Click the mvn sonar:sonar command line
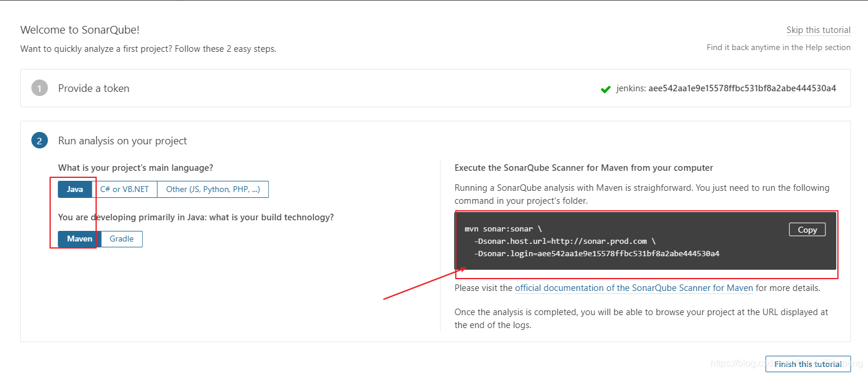The width and height of the screenshot is (868, 374). (x=503, y=229)
